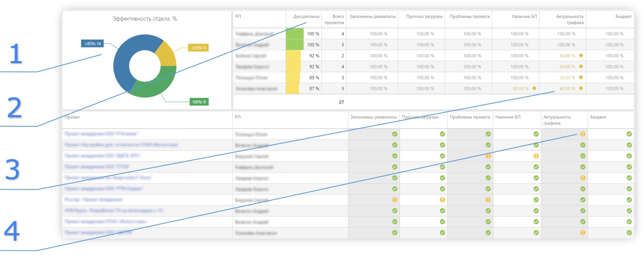Click the yellow dot beside 33,33 %
The image size is (644, 256).
(x=581, y=77)
